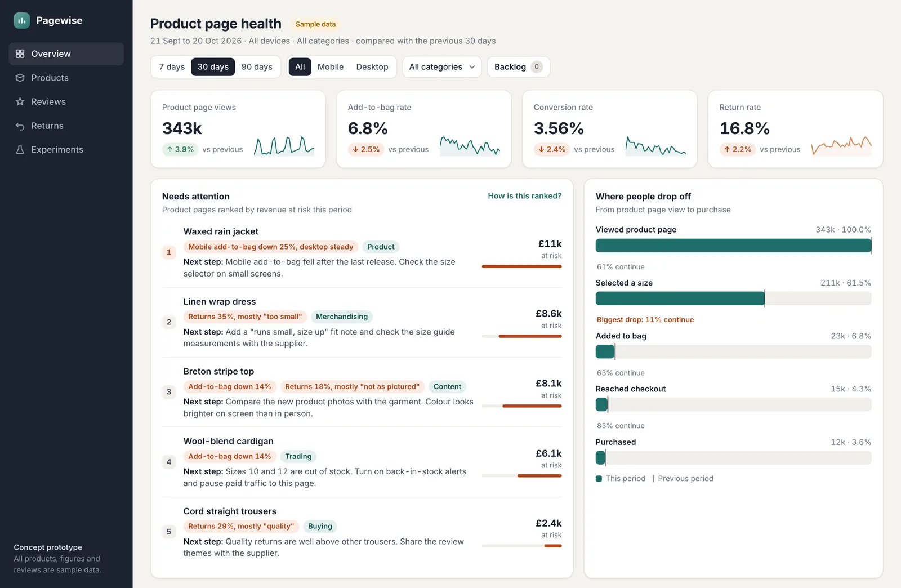This screenshot has width=901, height=588.
Task: Switch device filter to Desktop
Action: tap(372, 67)
